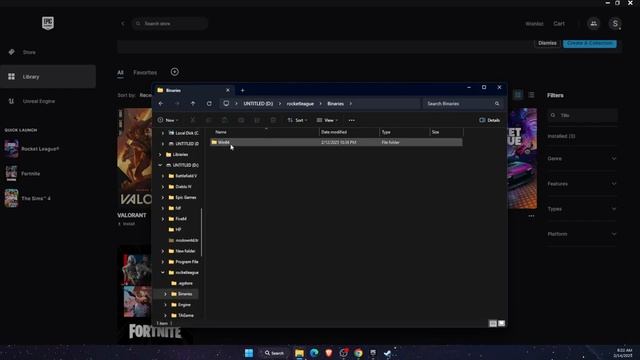Switch Explorer to details list view
640x360 pixels.
[x=493, y=323]
